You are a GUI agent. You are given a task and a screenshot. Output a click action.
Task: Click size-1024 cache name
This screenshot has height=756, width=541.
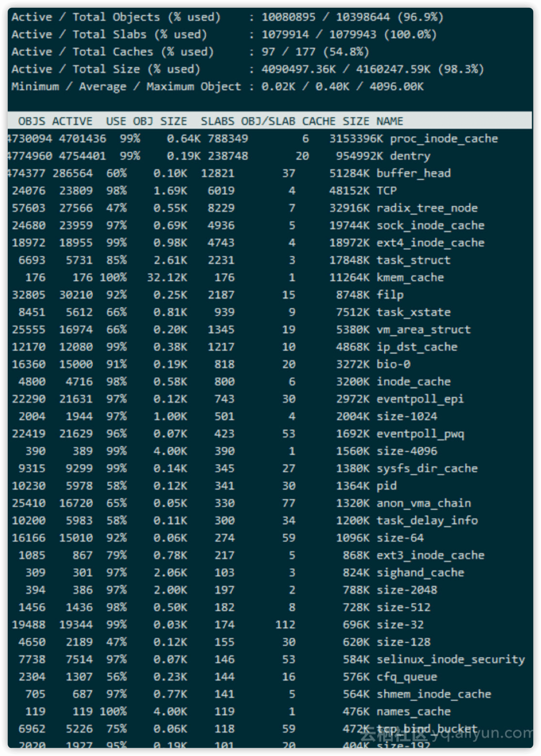pyautogui.click(x=407, y=417)
